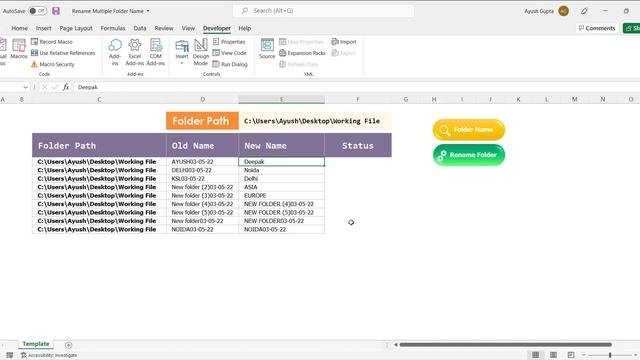The image size is (640, 360).
Task: Toggle Design Mode
Action: (x=200, y=52)
